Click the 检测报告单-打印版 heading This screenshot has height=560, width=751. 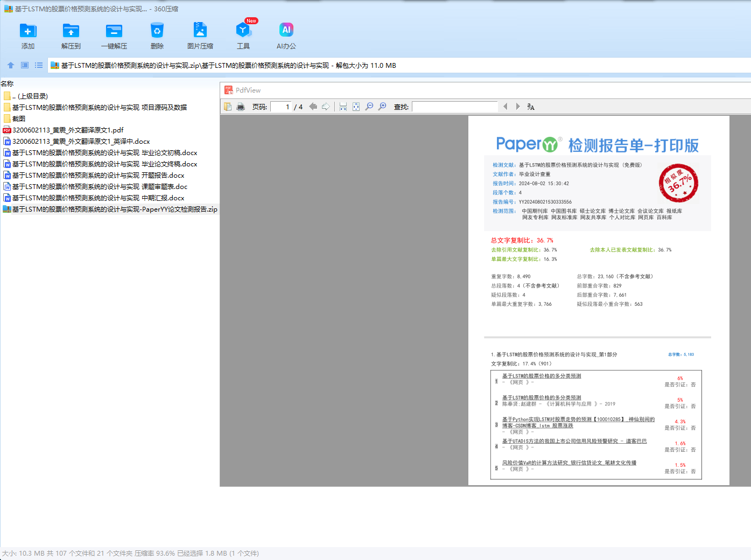tap(634, 145)
